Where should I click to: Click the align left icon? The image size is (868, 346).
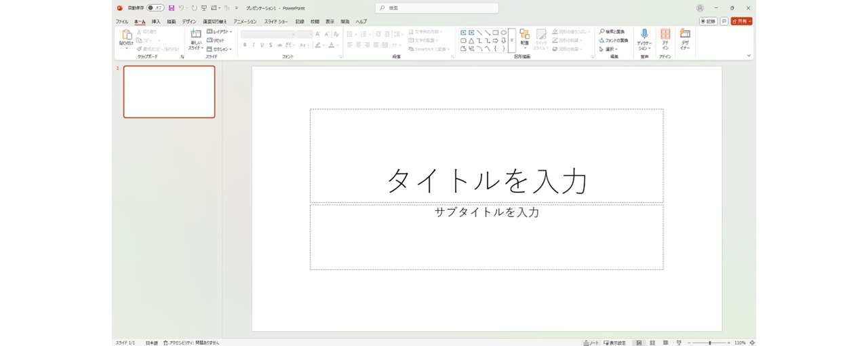[x=350, y=45]
